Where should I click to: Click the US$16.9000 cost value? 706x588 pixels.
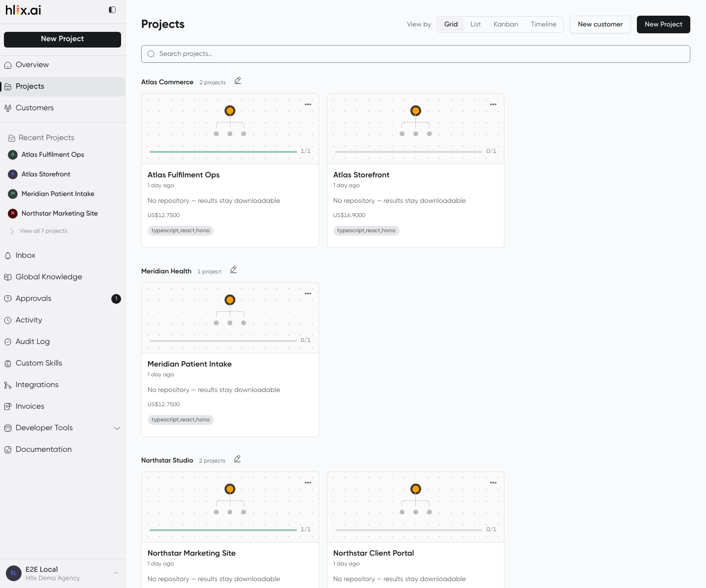[x=349, y=215]
